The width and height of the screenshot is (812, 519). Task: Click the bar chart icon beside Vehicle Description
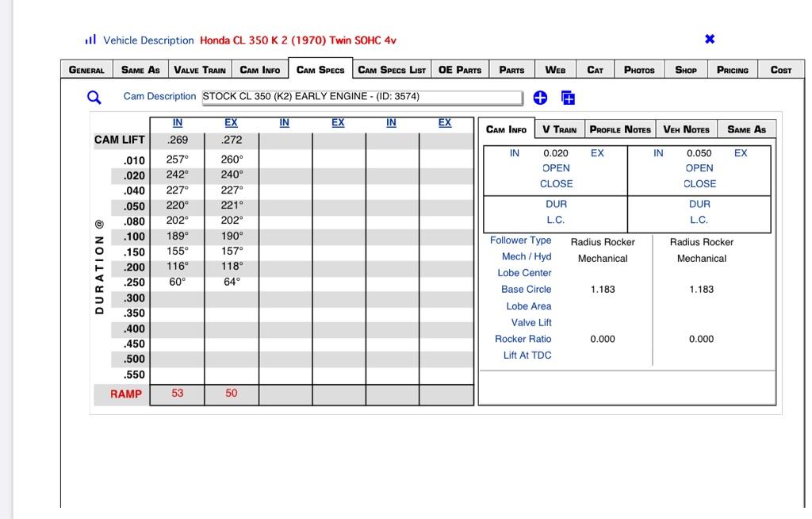click(90, 40)
